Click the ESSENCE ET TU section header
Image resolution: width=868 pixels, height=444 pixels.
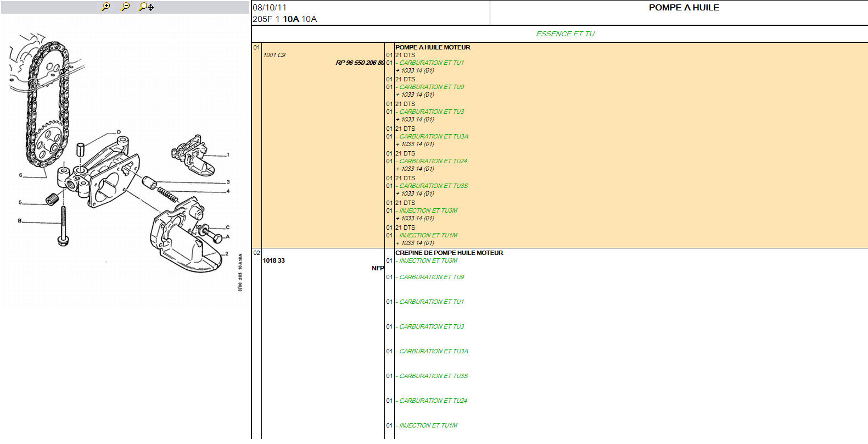pos(565,34)
